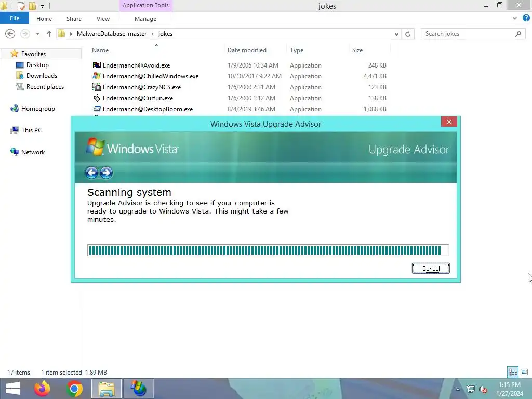Open Recent places in the navigation pane
The height and width of the screenshot is (399, 532).
pos(45,87)
